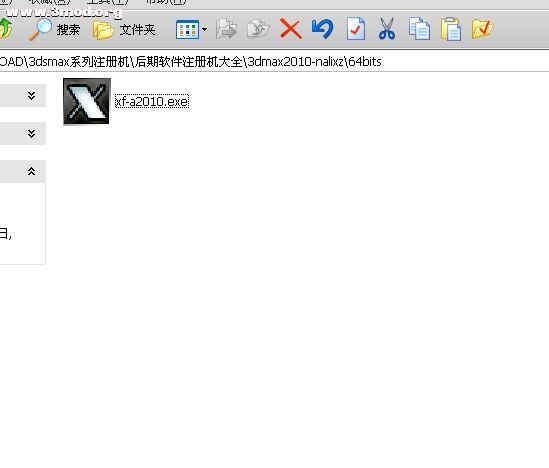
Task: Expand the second sidebar task panel chevron
Action: click(32, 133)
